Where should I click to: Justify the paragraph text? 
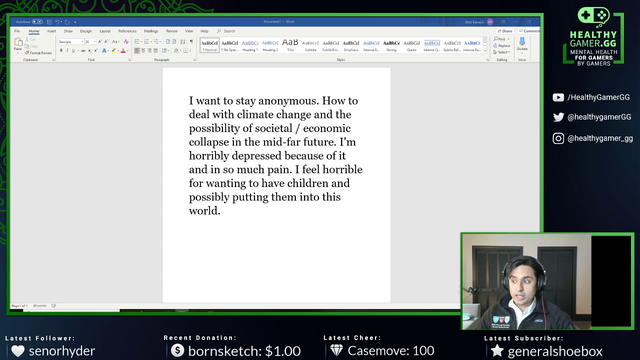point(156,51)
